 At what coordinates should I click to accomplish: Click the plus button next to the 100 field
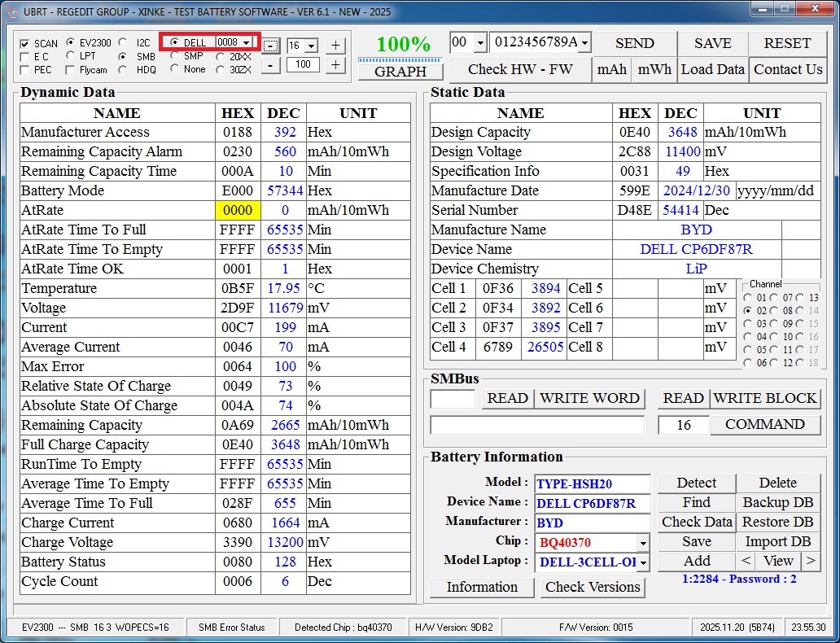click(x=335, y=65)
